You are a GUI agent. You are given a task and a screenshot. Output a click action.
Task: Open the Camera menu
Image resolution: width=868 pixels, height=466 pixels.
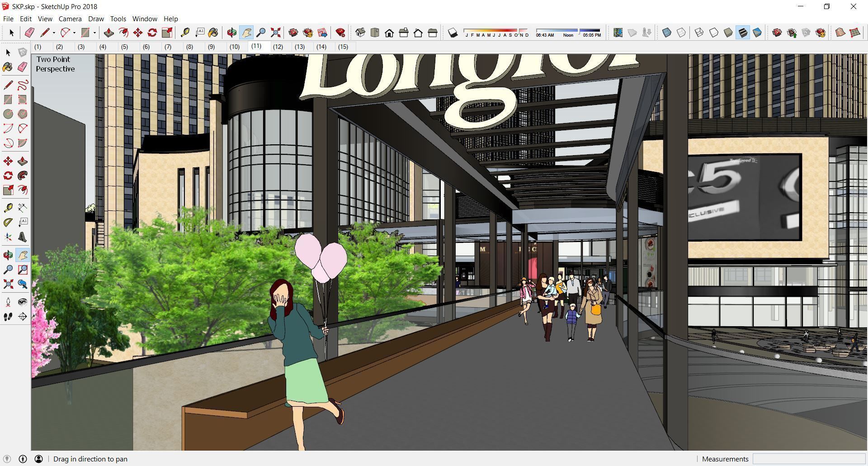(x=70, y=19)
